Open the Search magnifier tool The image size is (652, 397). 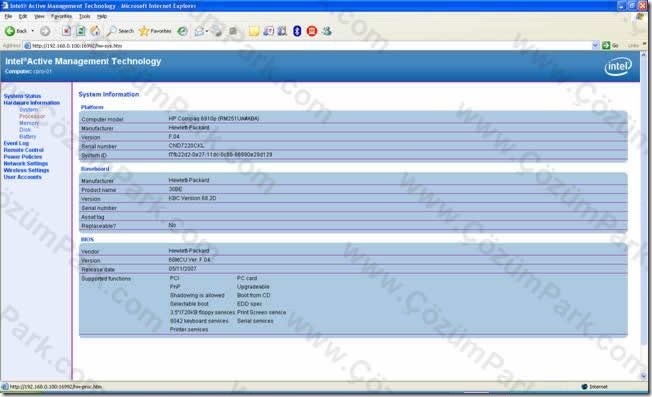120,31
